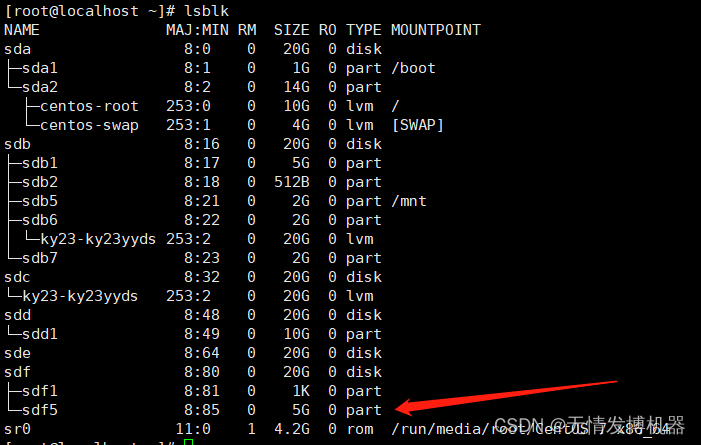The height and width of the screenshot is (445, 701).
Task: Click the RM column header
Action: coord(247,30)
